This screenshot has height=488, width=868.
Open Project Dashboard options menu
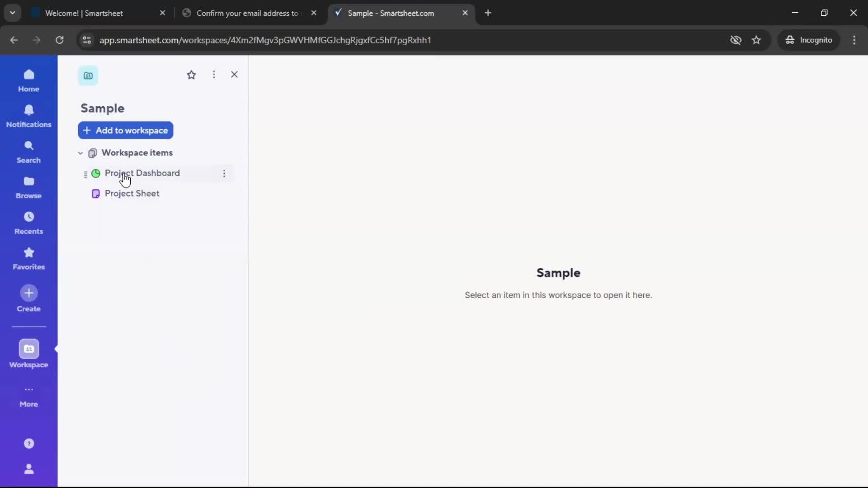(x=224, y=174)
